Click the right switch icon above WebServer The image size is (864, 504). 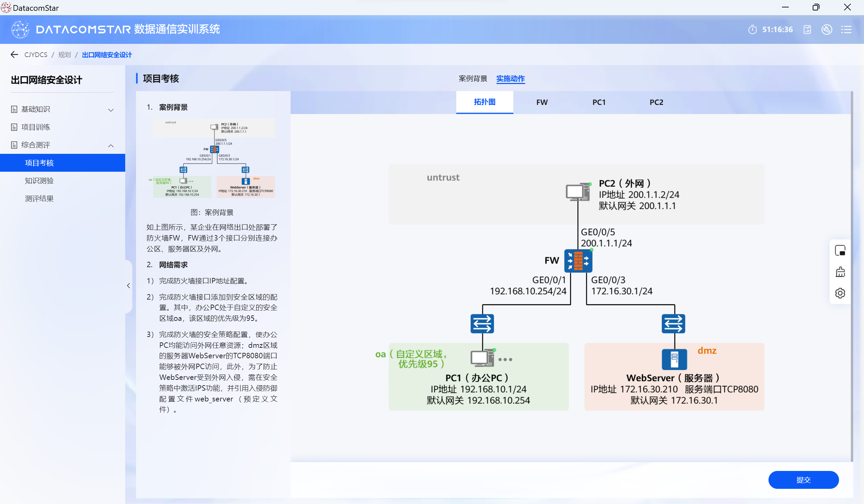[673, 324]
